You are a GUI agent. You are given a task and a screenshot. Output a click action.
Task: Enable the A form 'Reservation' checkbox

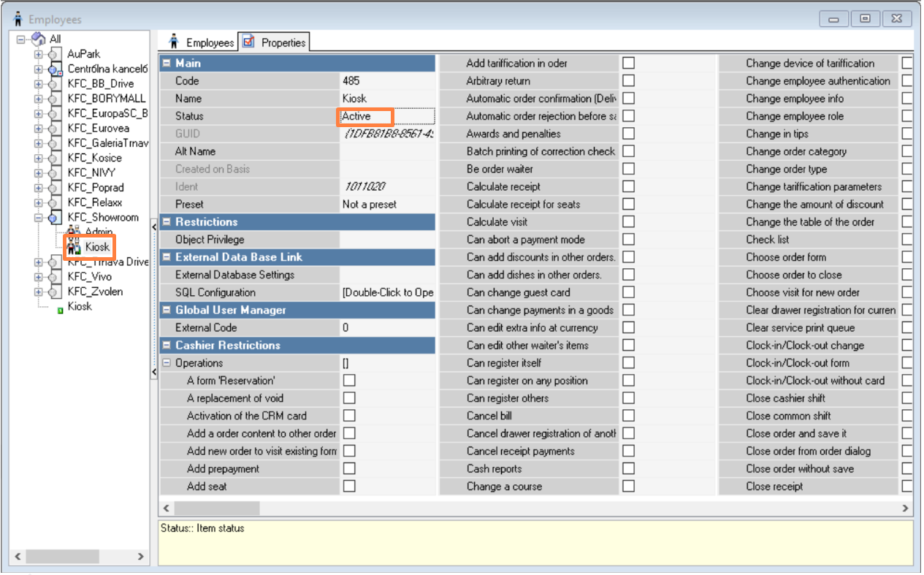point(349,381)
